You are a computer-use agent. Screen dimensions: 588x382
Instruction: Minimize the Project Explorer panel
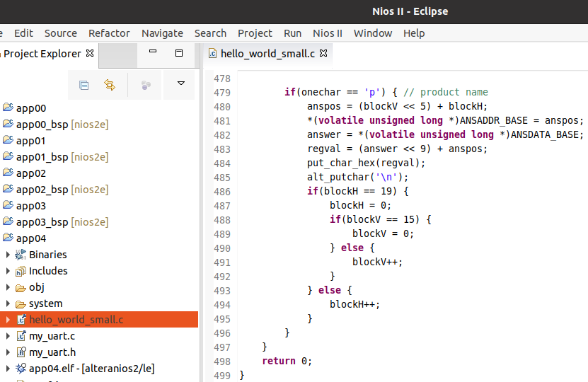pos(153,52)
